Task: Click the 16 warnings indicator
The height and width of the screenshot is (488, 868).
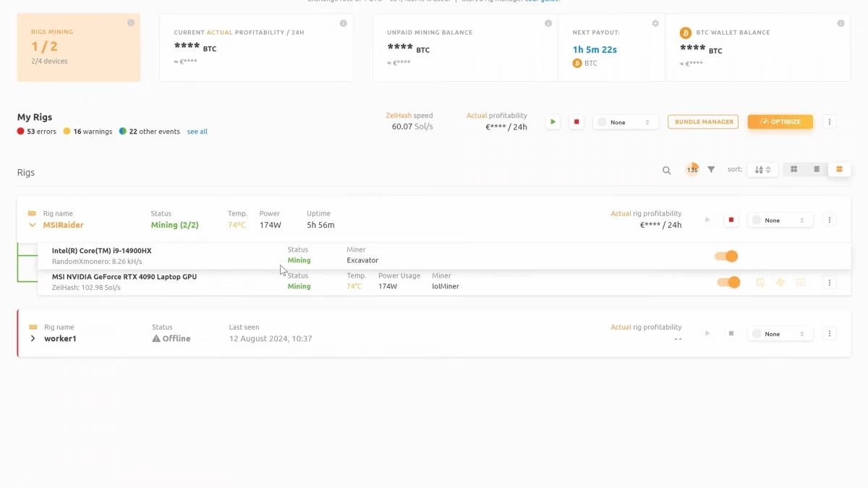Action: tap(88, 132)
